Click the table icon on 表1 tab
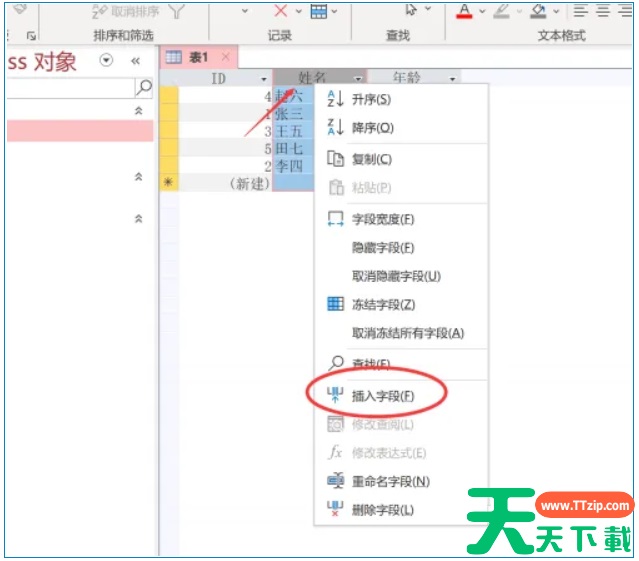The width and height of the screenshot is (639, 561). click(174, 57)
